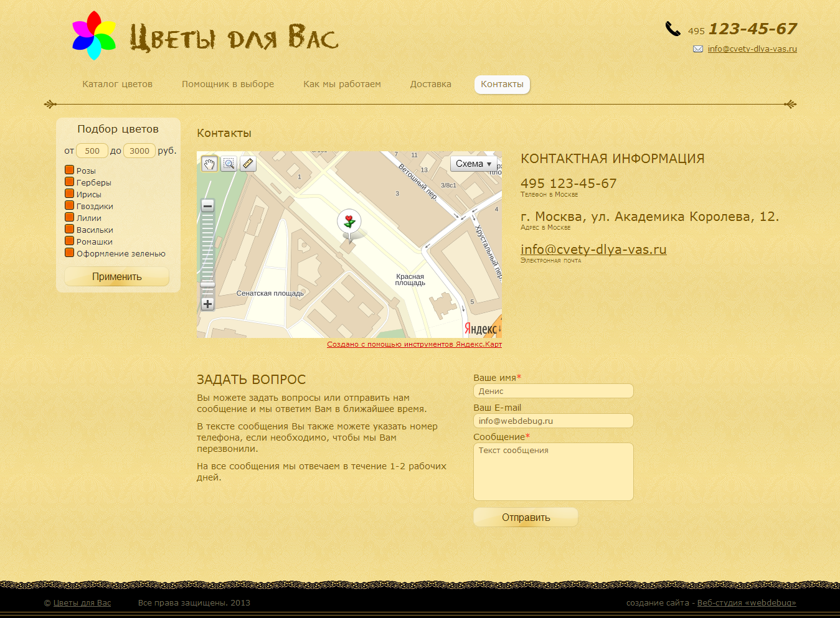
Task: Click the colorful flower site logo
Action: click(x=94, y=35)
